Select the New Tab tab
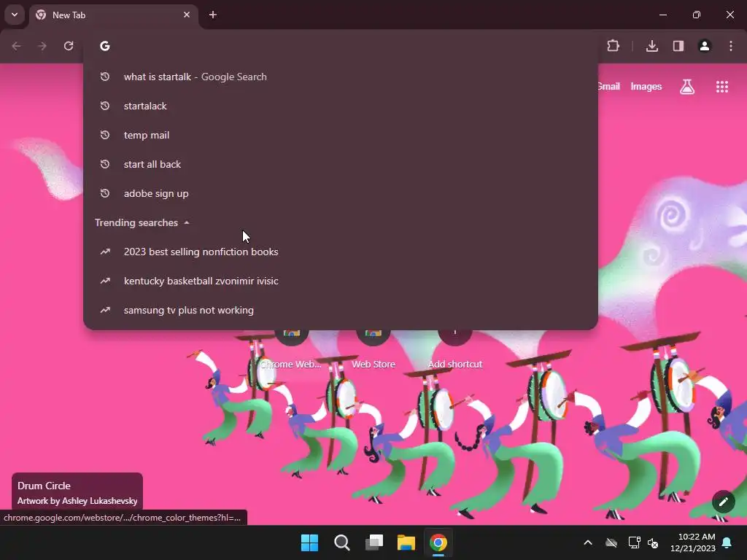The width and height of the screenshot is (747, 560). (113, 15)
